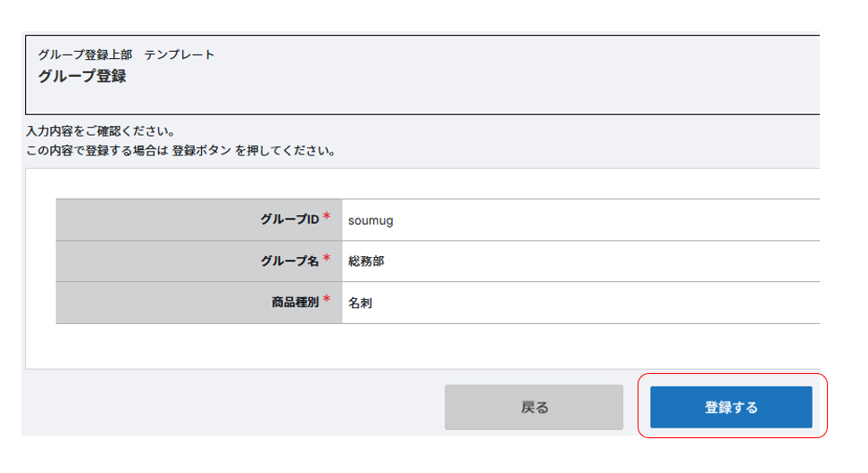The height and width of the screenshot is (473, 868).
Task: Click the この内容で登録する場合は instruction line
Action: coord(96,151)
